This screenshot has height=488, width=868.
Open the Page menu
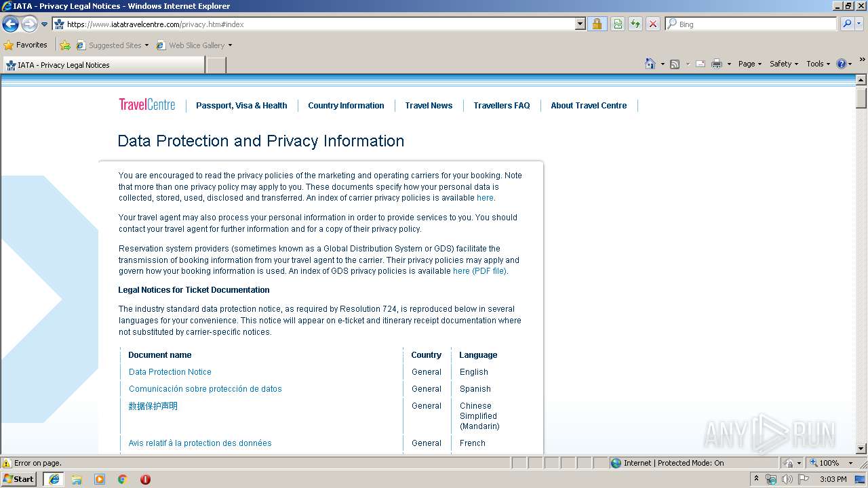point(749,64)
